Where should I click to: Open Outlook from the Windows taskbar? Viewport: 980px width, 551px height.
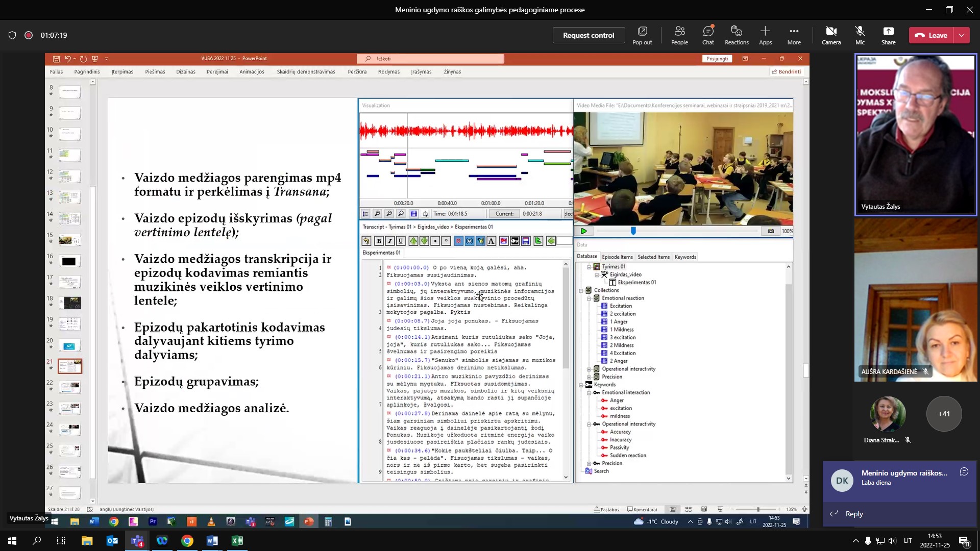[x=112, y=541]
